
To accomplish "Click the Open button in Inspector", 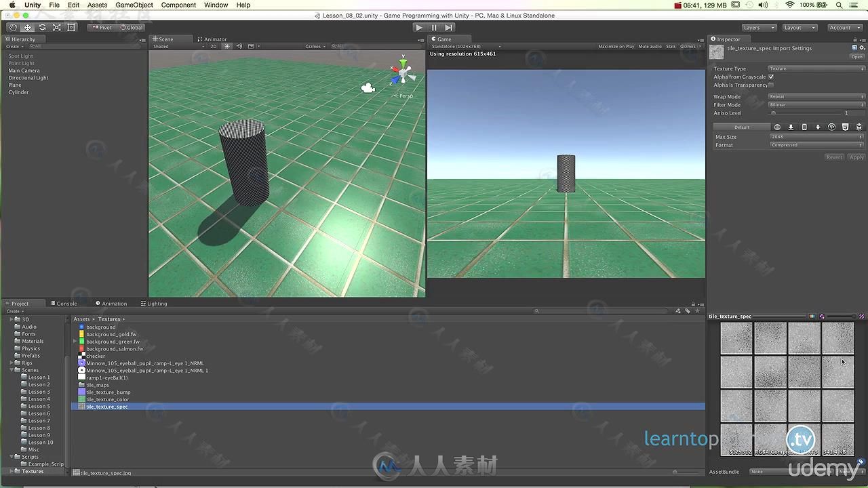I will coord(857,57).
